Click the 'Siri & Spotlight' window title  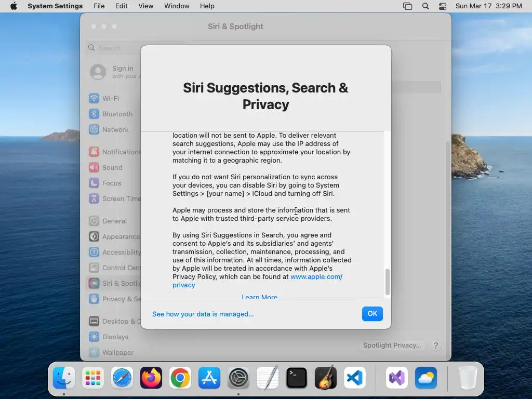[x=235, y=26]
